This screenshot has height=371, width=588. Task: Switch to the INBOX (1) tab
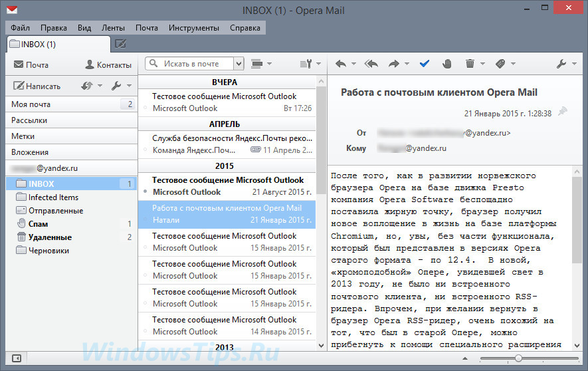click(x=58, y=45)
